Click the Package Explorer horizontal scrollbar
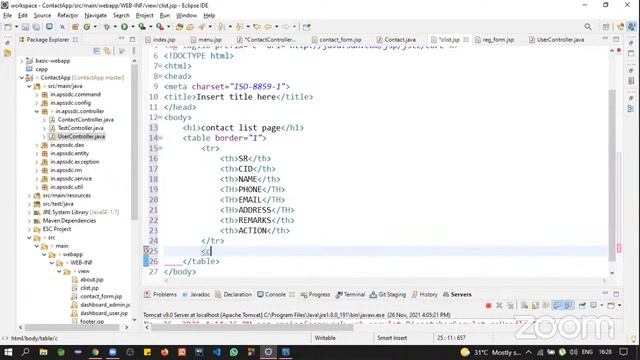 click(72, 327)
